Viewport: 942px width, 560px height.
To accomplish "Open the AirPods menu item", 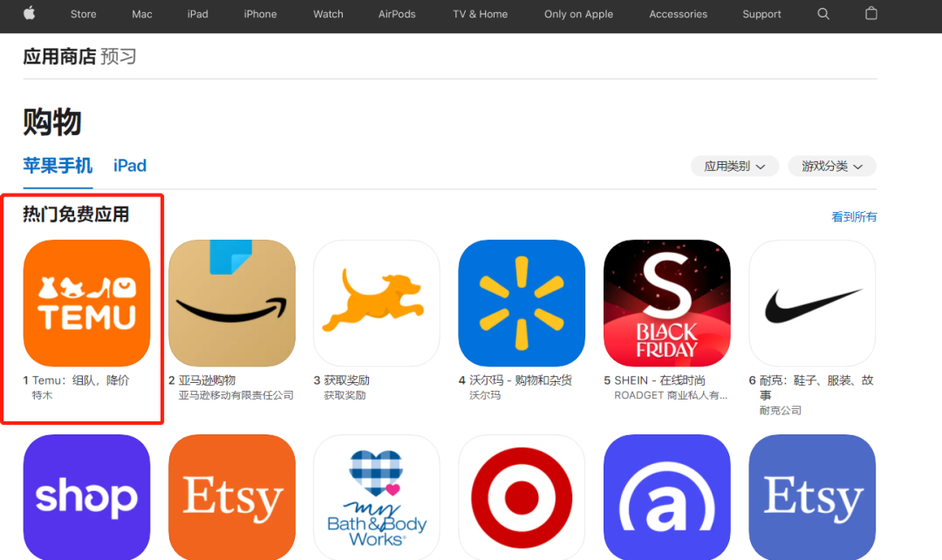I will 397,14.
